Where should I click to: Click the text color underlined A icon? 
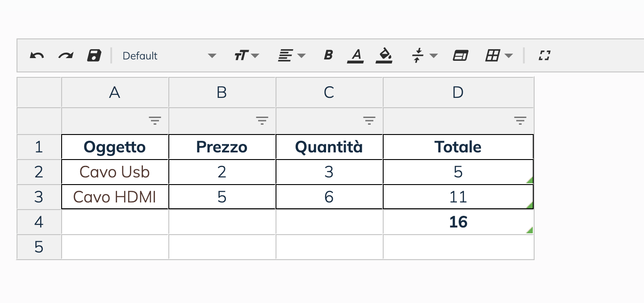[355, 56]
